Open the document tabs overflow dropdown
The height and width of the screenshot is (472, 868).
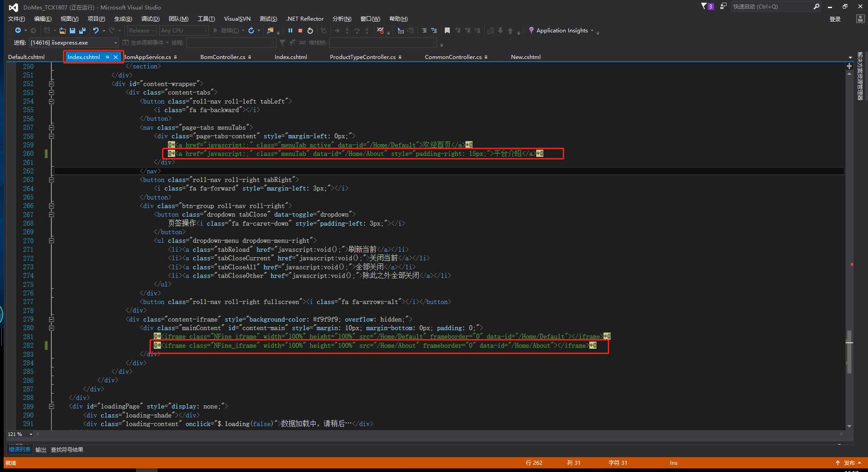tap(850, 58)
